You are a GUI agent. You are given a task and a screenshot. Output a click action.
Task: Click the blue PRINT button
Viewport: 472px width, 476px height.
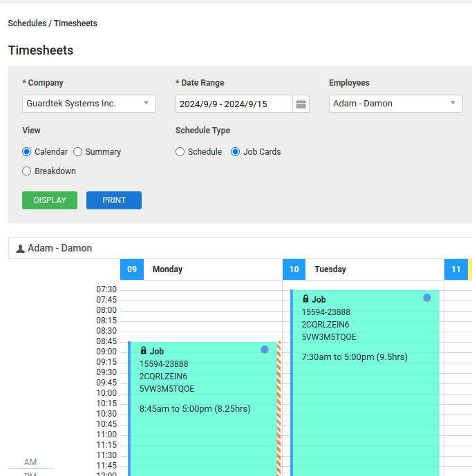tap(114, 200)
